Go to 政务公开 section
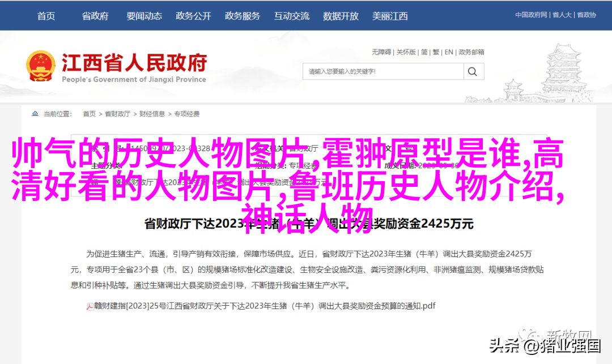This screenshot has height=364, width=612. pyautogui.click(x=193, y=16)
